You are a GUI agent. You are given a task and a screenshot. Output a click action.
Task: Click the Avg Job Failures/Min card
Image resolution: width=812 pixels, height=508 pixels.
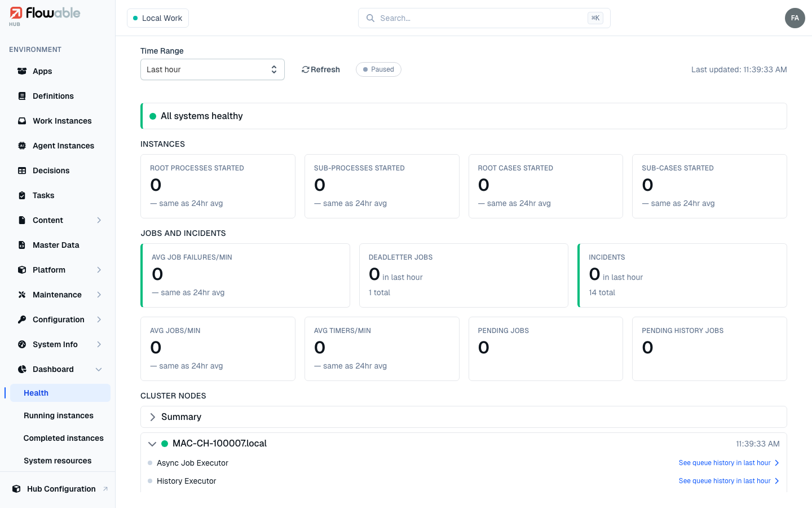coord(245,275)
